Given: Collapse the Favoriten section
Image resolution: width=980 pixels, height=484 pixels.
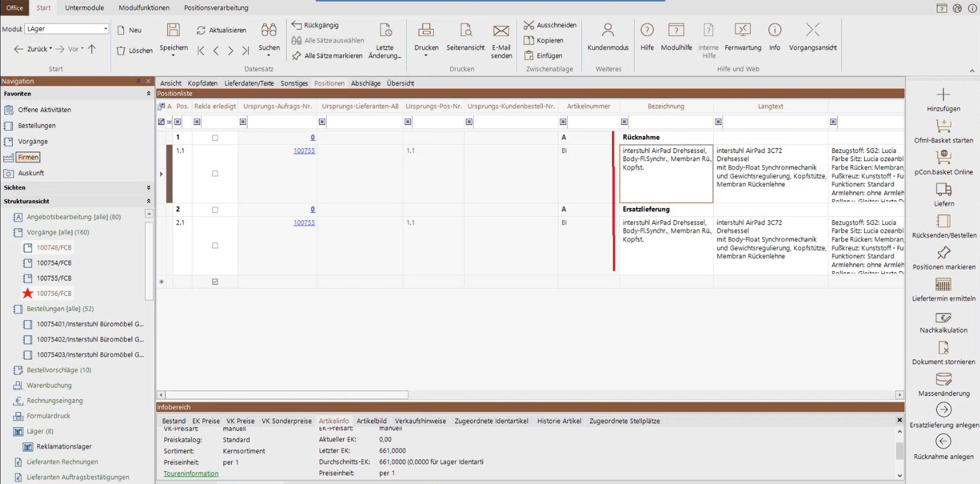Looking at the screenshot, I should pos(149,93).
